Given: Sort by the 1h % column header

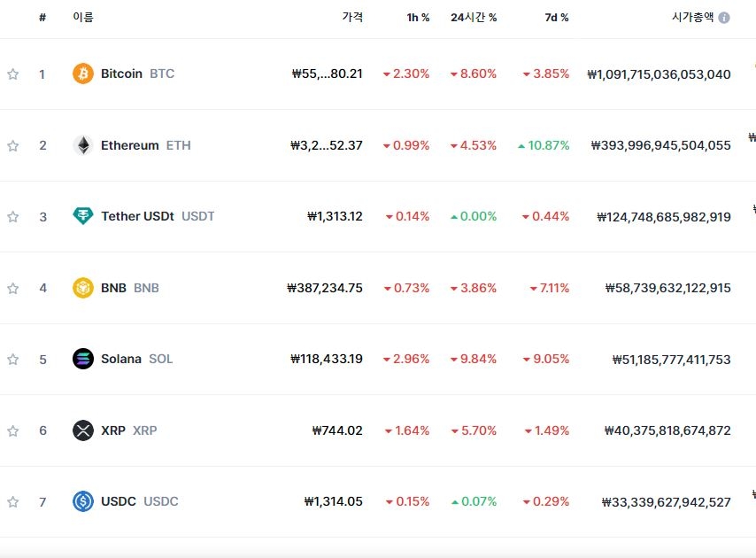Looking at the screenshot, I should pyautogui.click(x=418, y=18).
